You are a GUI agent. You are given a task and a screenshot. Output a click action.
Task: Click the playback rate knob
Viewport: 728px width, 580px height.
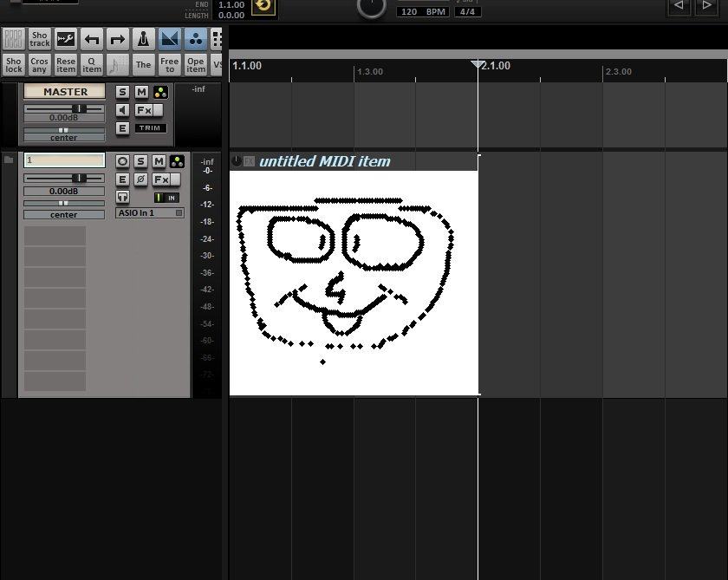pyautogui.click(x=372, y=5)
